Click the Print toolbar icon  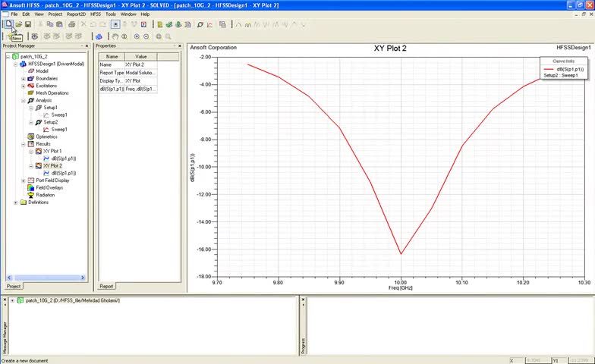point(71,24)
